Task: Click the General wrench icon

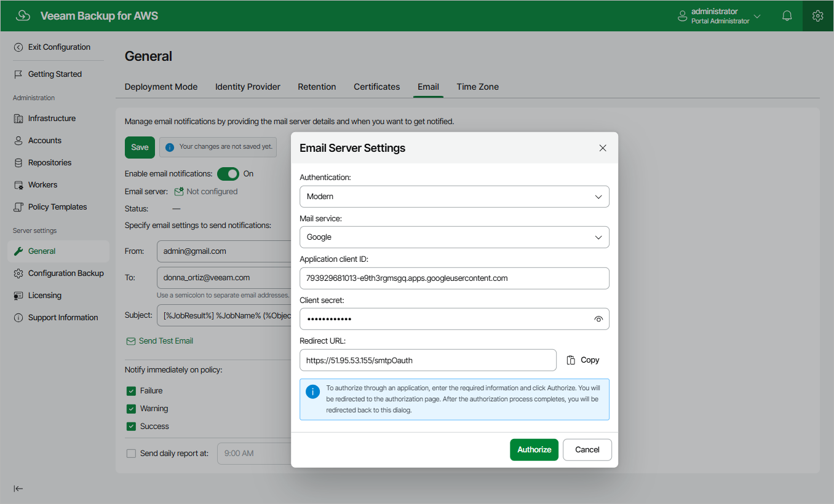Action: pyautogui.click(x=18, y=251)
